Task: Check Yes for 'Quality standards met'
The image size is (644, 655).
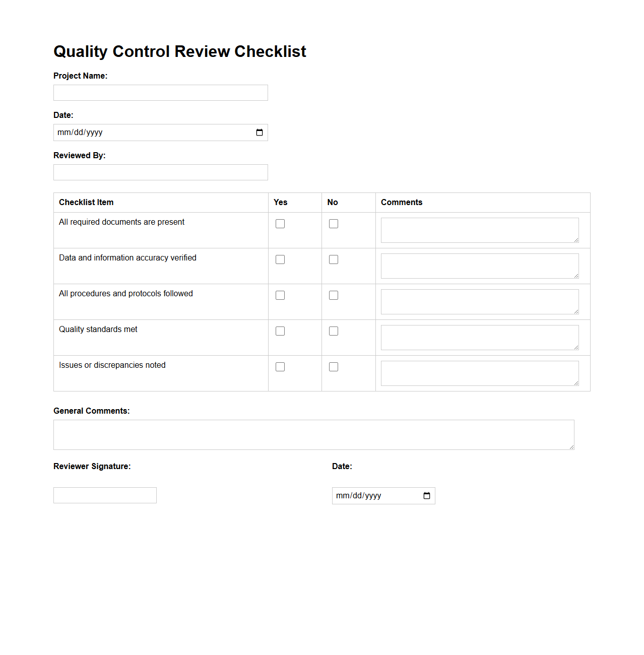Action: (x=280, y=331)
